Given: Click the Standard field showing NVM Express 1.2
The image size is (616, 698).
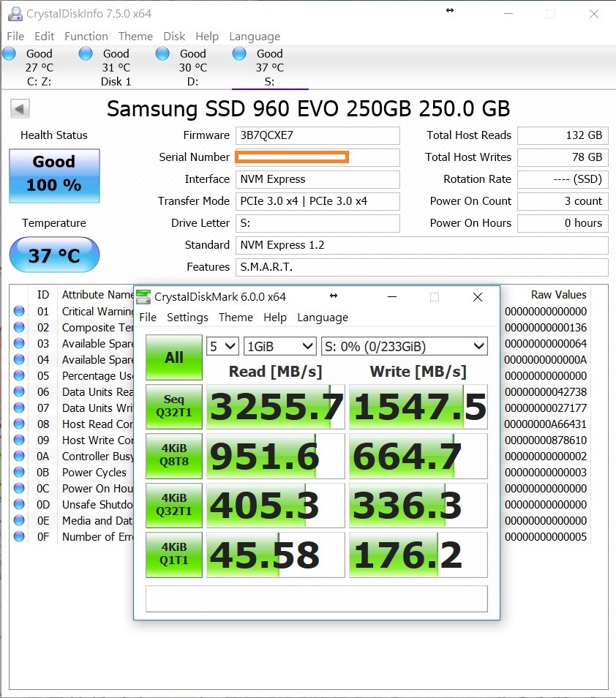Looking at the screenshot, I should 422,245.
